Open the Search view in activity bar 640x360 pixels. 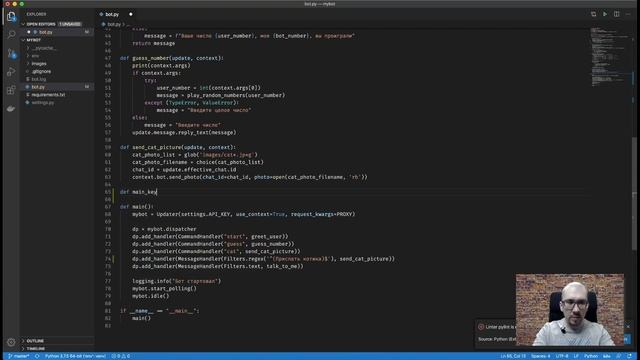point(11,34)
